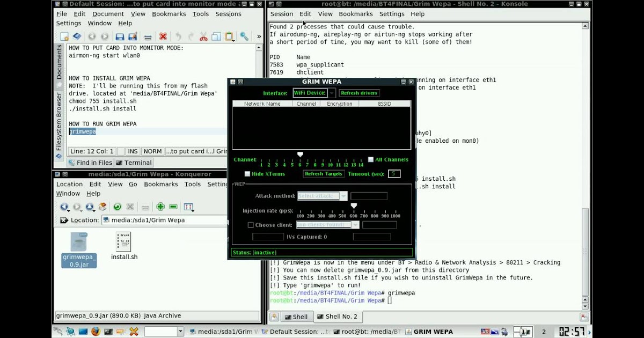The image size is (644, 338).
Task: Click Konqueror Up navigation arrow
Action: pyautogui.click(x=90, y=207)
